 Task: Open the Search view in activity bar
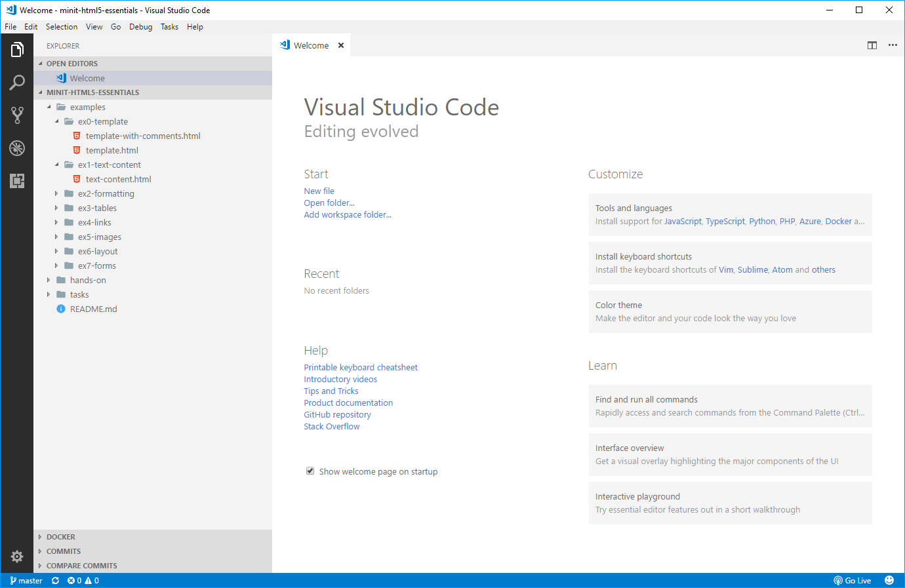pyautogui.click(x=17, y=83)
